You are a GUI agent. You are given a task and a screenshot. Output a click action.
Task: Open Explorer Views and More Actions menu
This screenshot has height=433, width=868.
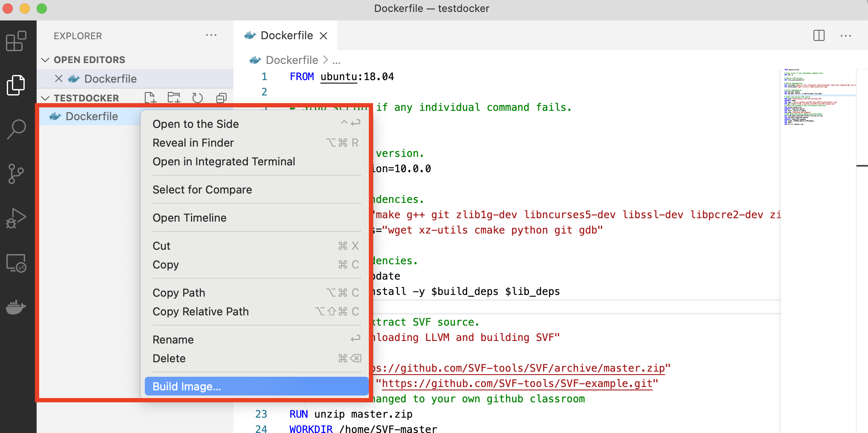click(211, 35)
